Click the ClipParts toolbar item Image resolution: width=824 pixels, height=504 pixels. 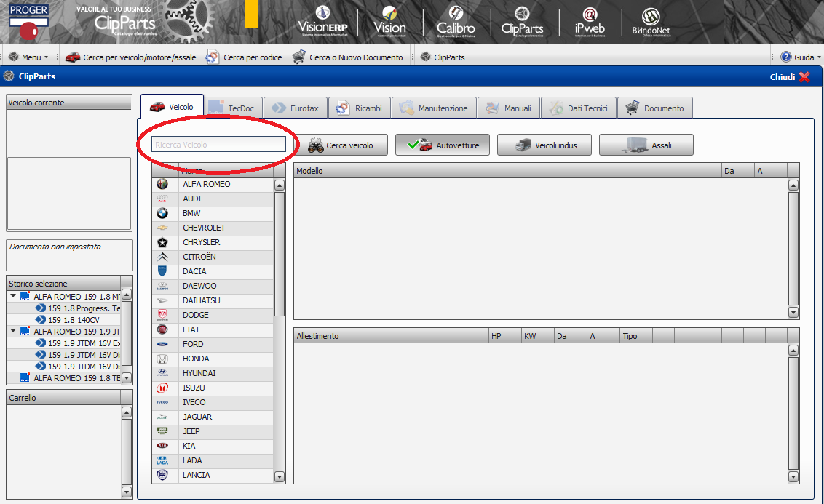(443, 57)
